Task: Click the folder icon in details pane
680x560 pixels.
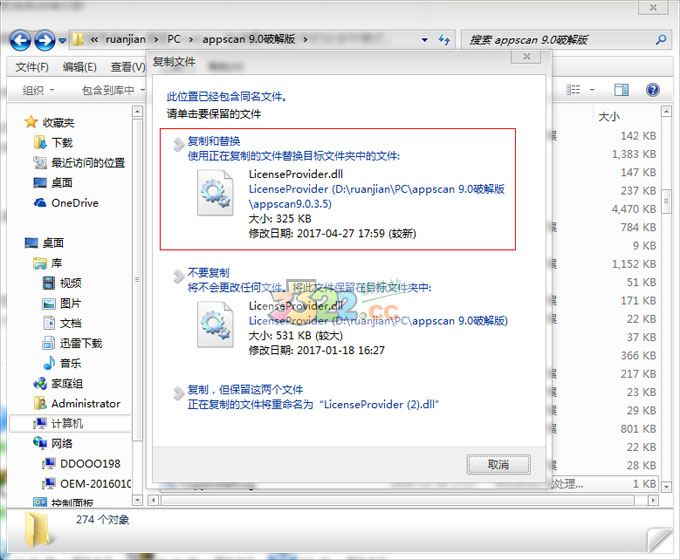Action: (x=39, y=529)
